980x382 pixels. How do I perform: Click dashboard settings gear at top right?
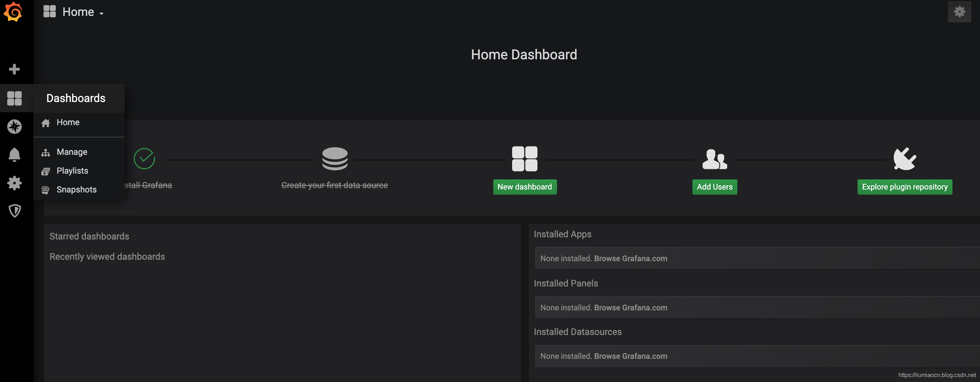click(x=959, y=12)
